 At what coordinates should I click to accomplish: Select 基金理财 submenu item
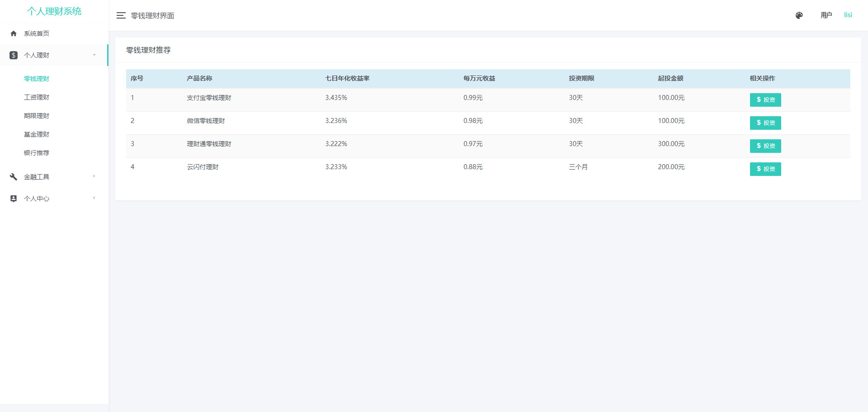click(37, 134)
